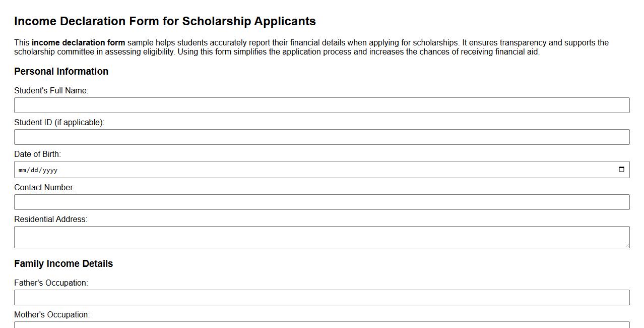Click the Father's Occupation input field

322,297
